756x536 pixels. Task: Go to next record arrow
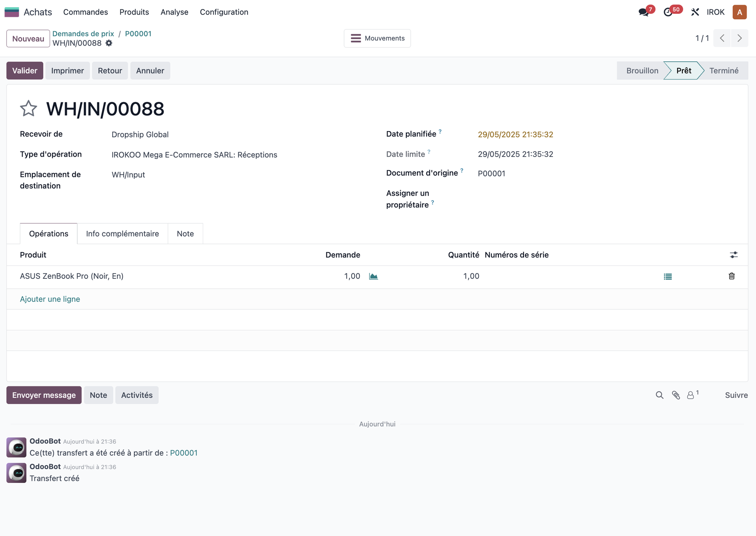pos(739,38)
